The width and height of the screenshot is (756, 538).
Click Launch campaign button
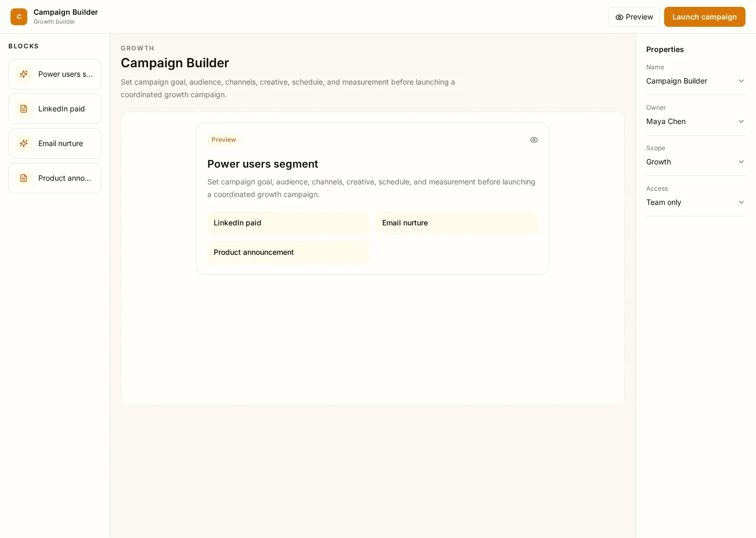coord(705,17)
